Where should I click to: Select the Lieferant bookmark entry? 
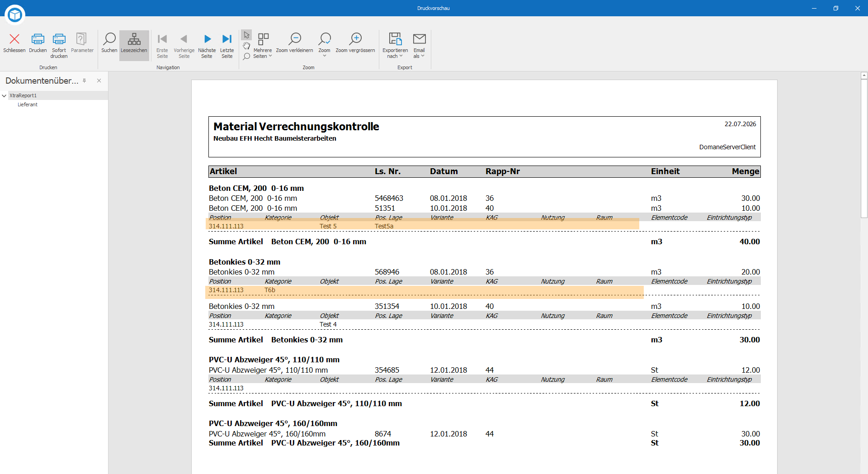[x=28, y=104]
